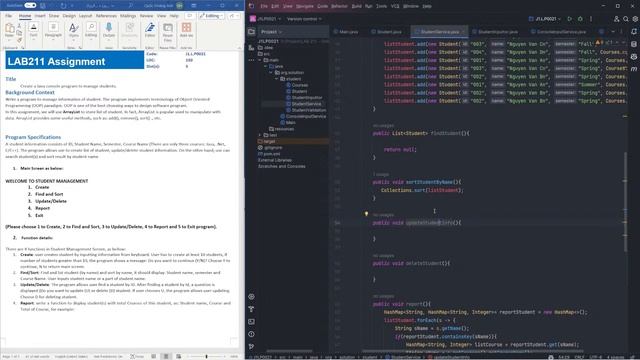Open the run configuration dropdown in IntelliJ
This screenshot has width=640, height=360.
(545, 19)
